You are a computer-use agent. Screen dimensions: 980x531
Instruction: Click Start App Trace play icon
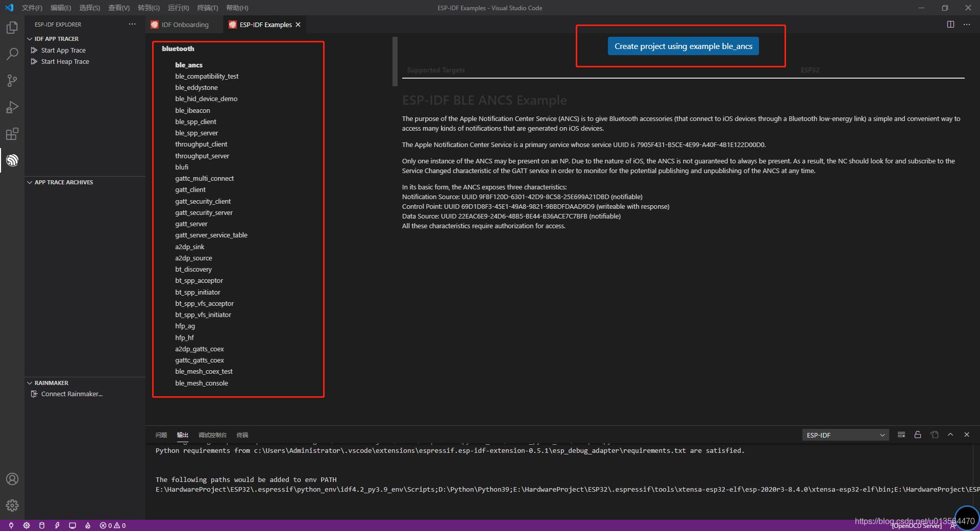(34, 50)
